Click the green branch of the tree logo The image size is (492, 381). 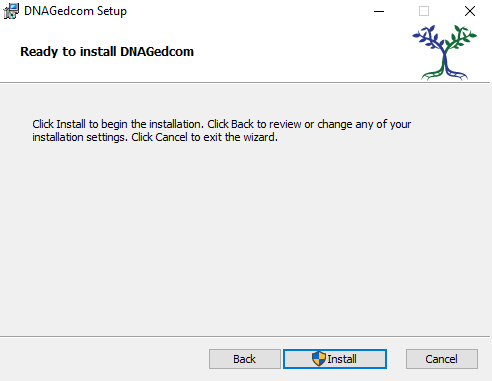[462, 38]
